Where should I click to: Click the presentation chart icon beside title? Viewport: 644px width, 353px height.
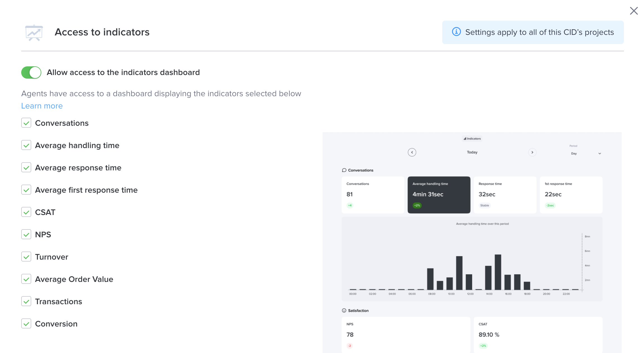pyautogui.click(x=34, y=33)
